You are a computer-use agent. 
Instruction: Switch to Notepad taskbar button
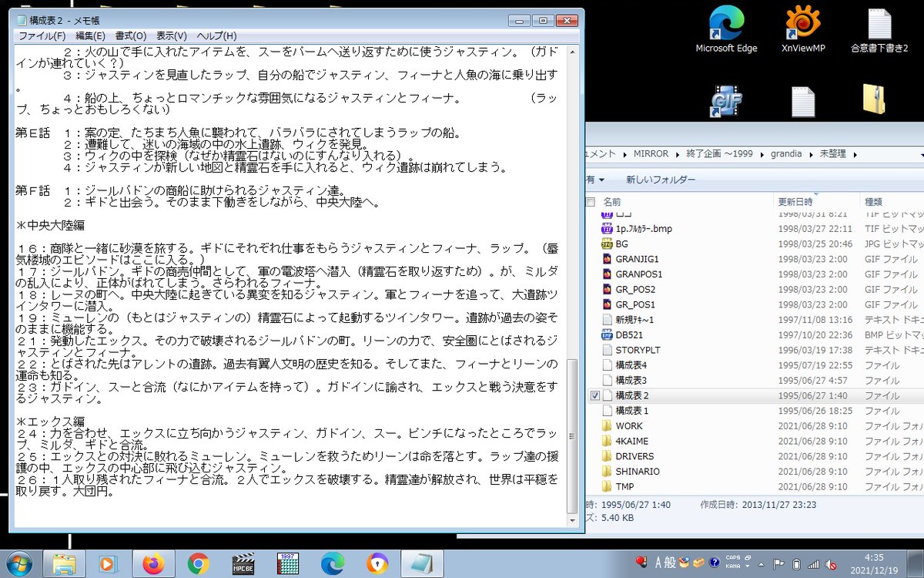(x=423, y=564)
